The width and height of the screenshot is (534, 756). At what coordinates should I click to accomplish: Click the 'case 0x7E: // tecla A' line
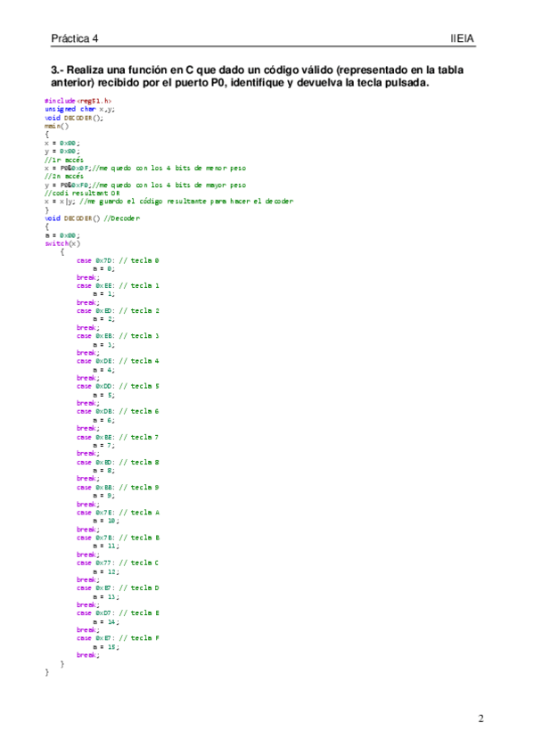click(118, 512)
